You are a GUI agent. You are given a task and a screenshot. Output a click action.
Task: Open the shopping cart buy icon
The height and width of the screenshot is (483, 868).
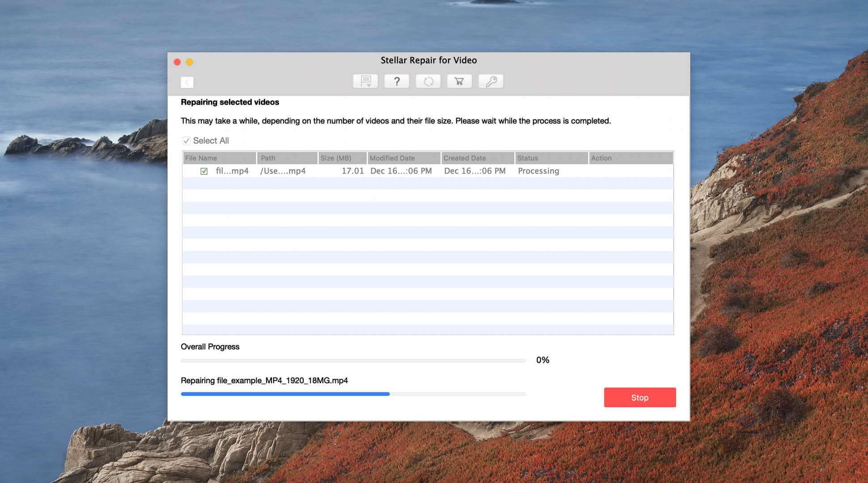(459, 81)
